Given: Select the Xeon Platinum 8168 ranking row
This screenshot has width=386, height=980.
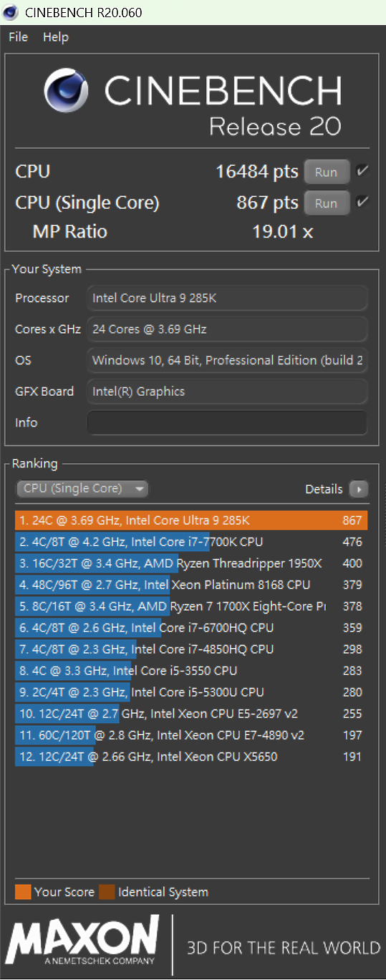Looking at the screenshot, I should 191,585.
